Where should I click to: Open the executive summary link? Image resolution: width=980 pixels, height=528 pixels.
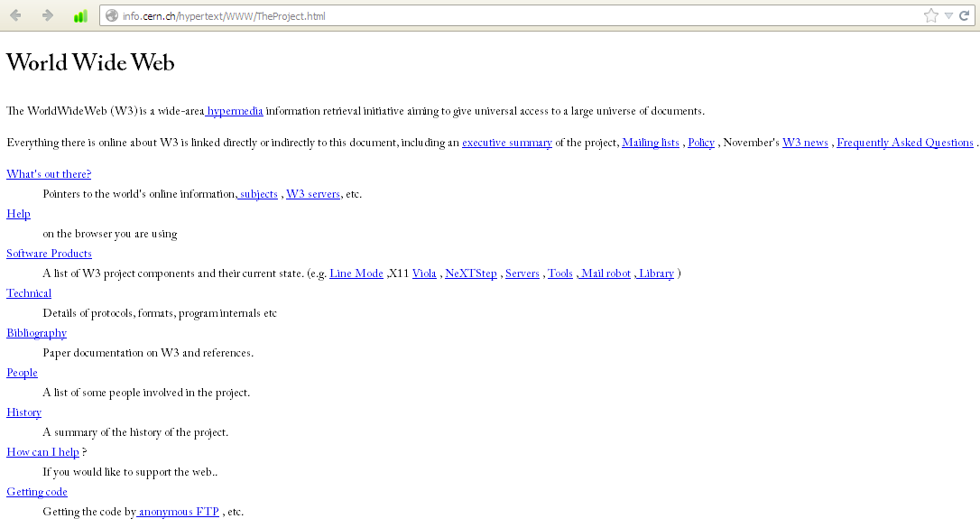click(x=507, y=143)
